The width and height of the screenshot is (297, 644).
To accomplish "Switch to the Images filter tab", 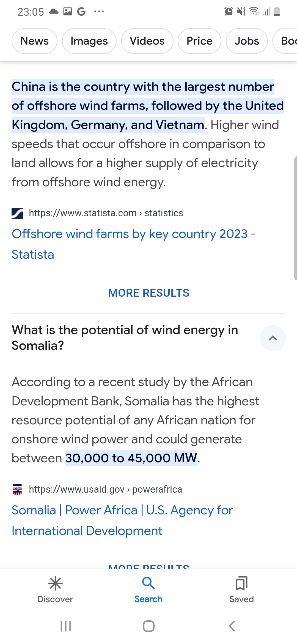I will click(89, 41).
